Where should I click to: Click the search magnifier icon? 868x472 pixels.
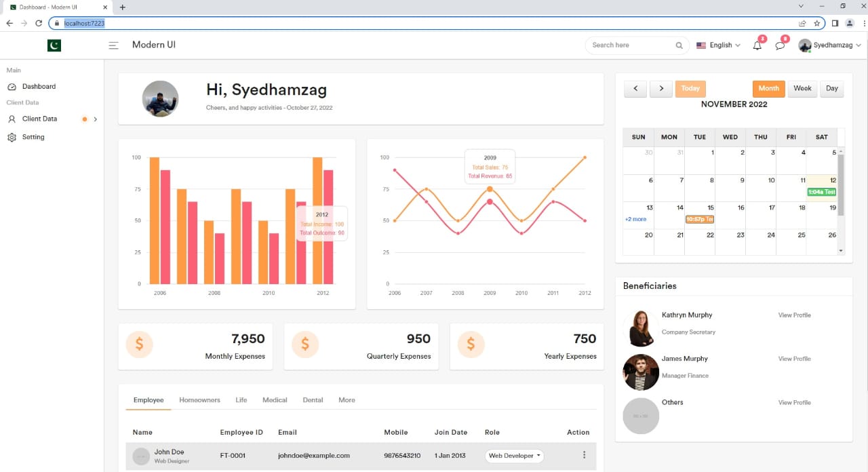click(x=679, y=45)
